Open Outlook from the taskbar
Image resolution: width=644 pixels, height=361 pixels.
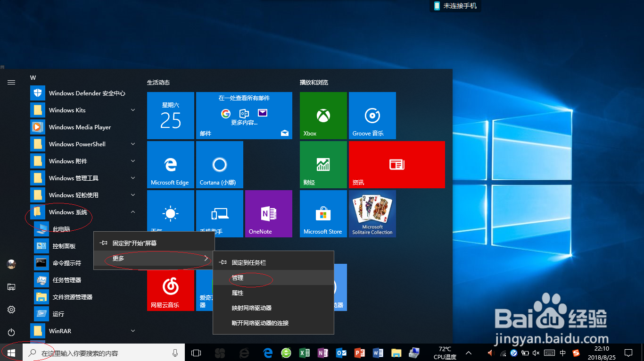(x=341, y=353)
